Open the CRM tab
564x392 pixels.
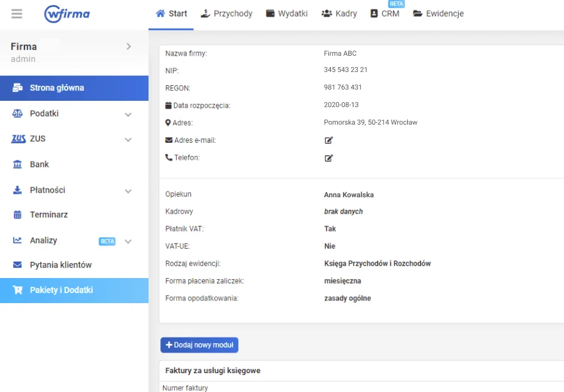(385, 14)
